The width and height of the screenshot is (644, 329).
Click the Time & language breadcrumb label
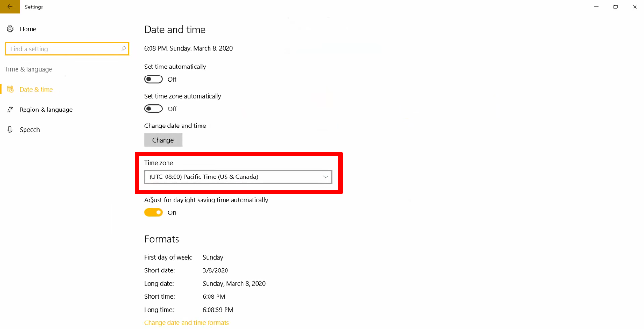coord(28,69)
